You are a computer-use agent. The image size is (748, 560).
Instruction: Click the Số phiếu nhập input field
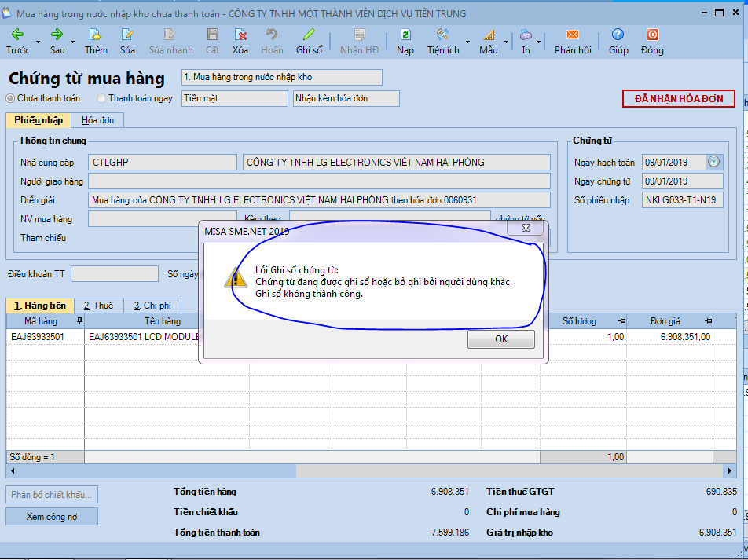(x=682, y=200)
